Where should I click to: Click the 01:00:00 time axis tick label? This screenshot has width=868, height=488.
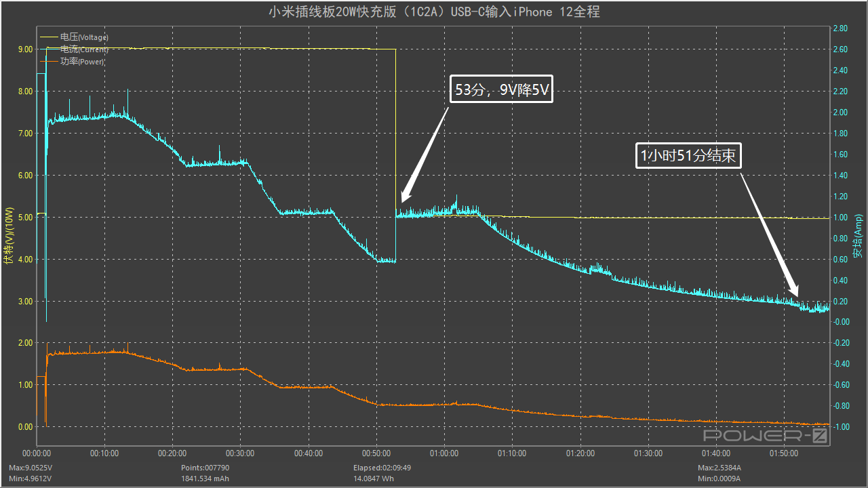pyautogui.click(x=444, y=453)
